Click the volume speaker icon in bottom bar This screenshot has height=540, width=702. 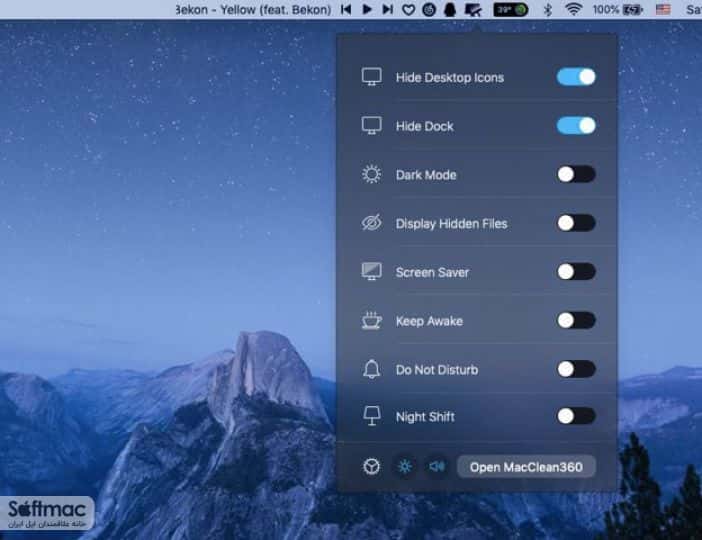(437, 467)
